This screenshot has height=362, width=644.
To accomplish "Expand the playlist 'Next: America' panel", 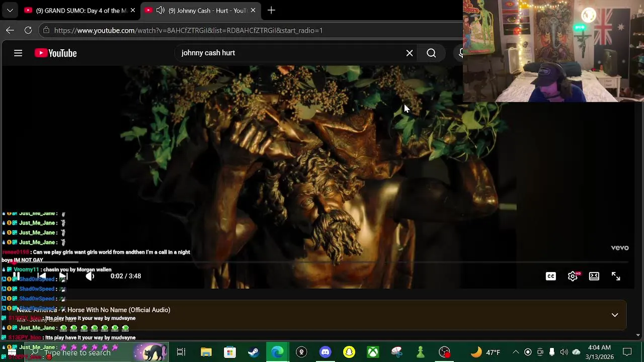I will (615, 315).
